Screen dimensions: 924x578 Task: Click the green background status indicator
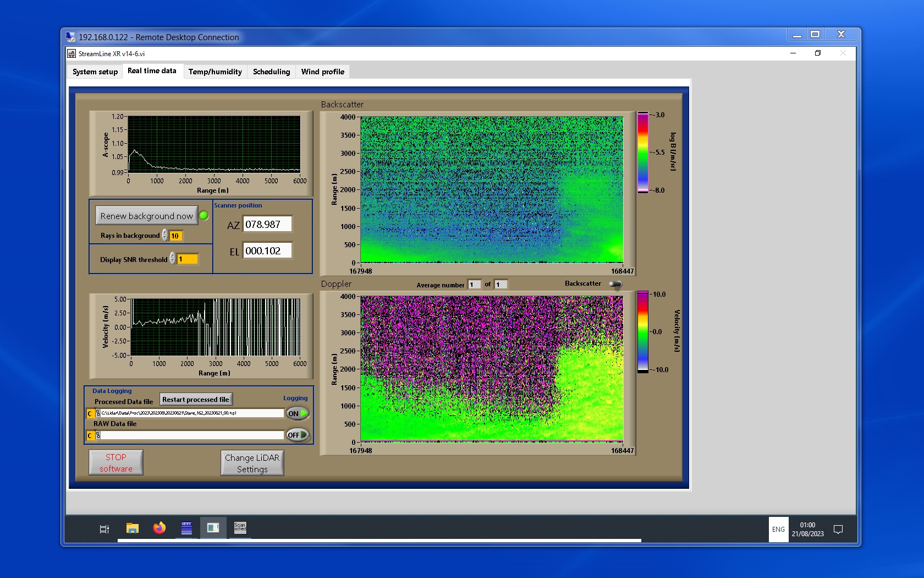[204, 216]
